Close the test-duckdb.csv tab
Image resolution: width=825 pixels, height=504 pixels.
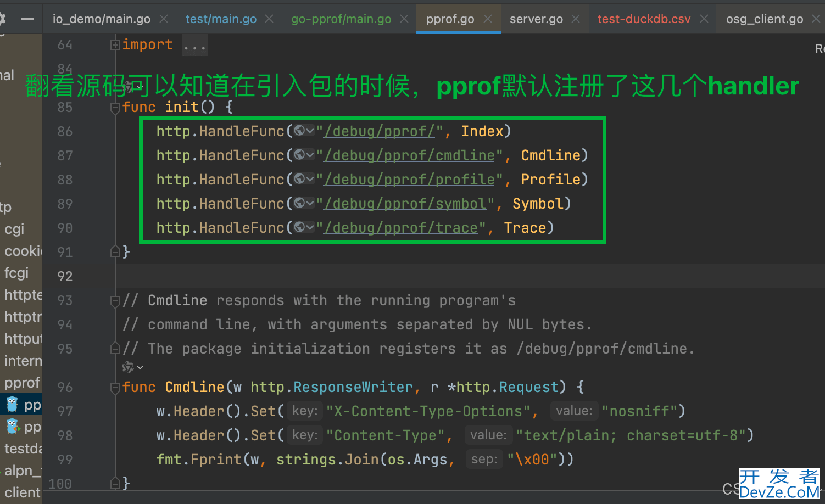coord(704,19)
